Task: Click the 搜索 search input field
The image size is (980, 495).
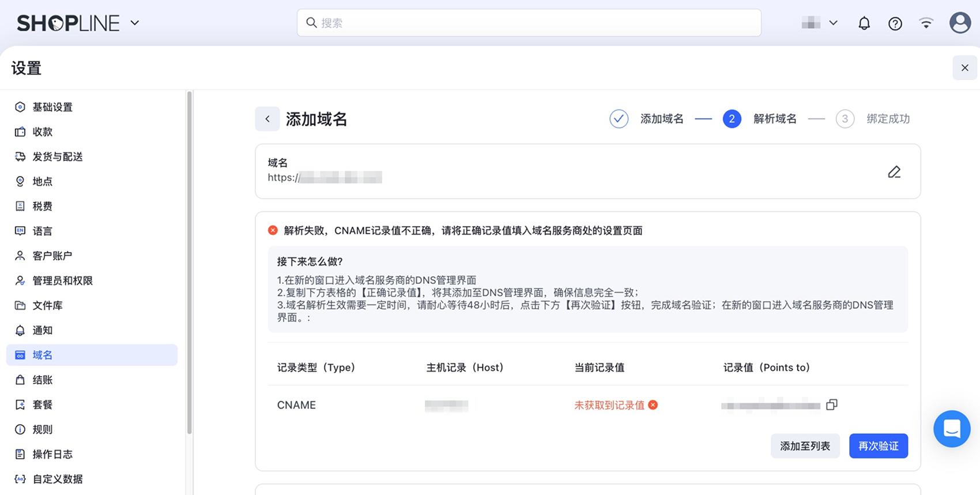Action: click(529, 23)
